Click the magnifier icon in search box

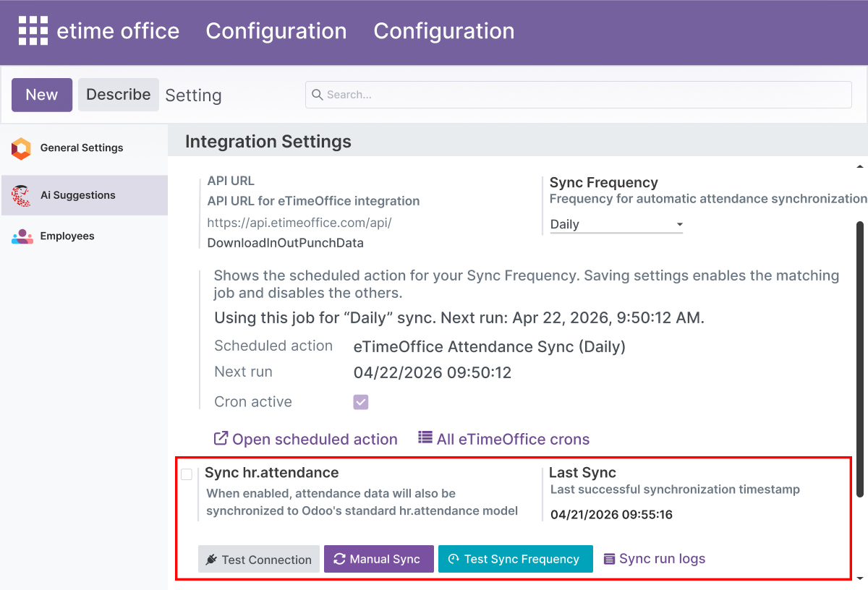(318, 95)
